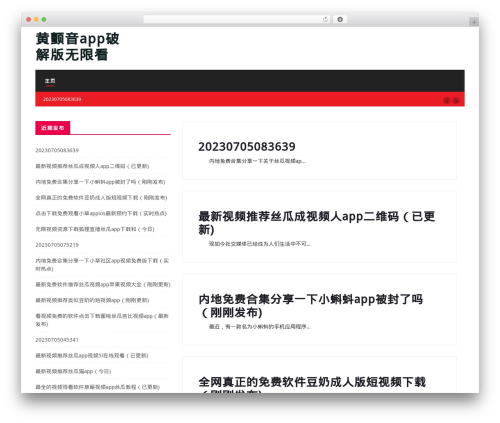Click excerpt text starting 内地免费合集分享一下关于
The image size is (500, 423).
tap(257, 161)
